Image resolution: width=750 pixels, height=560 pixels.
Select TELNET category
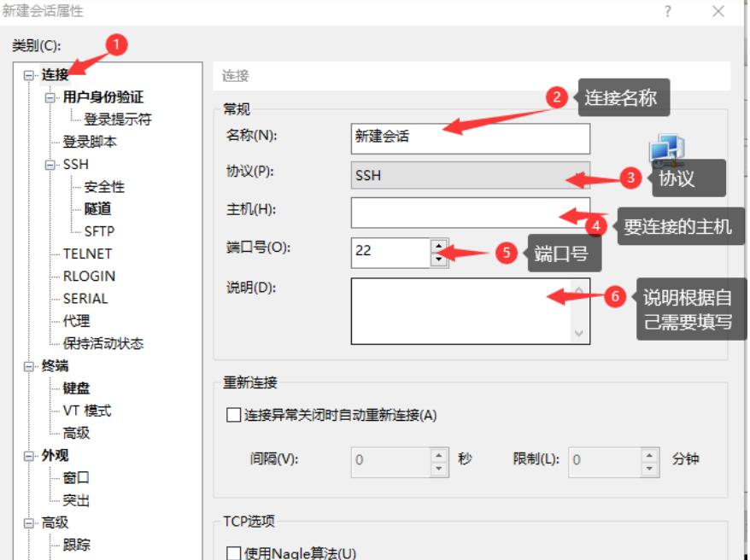(87, 254)
